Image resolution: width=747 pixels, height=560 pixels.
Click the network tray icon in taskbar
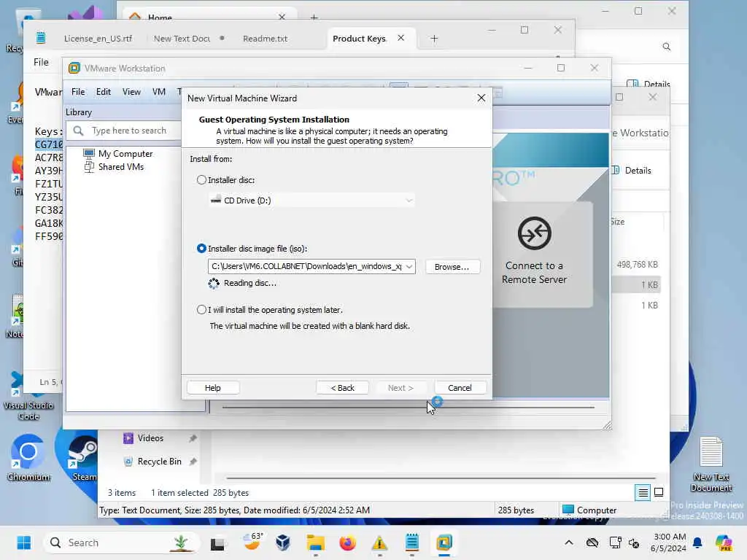[x=615, y=542]
